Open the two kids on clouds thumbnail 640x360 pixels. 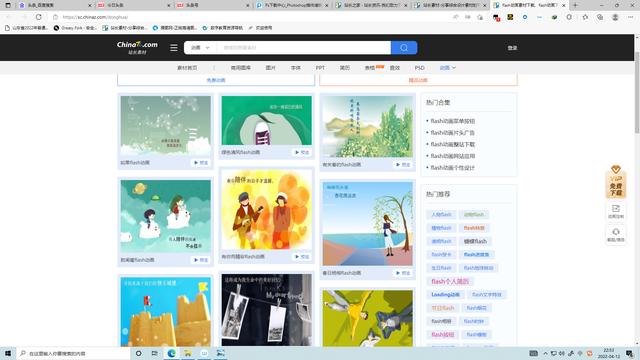pyautogui.click(x=166, y=216)
